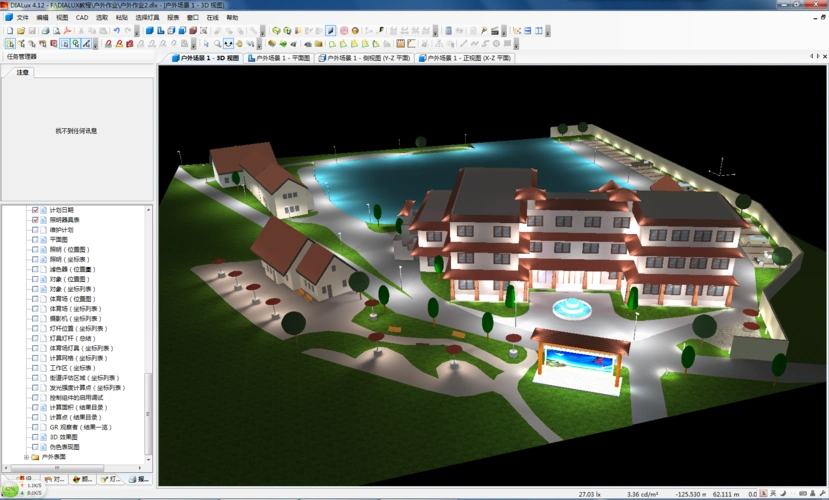Switch to 户外场景 1 - 平面图 tab
Image resolution: width=829 pixels, height=500 pixels.
280,58
